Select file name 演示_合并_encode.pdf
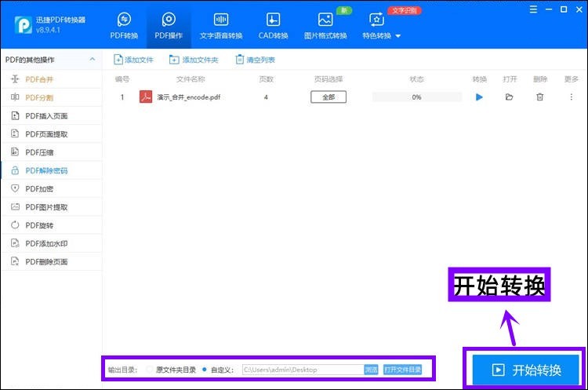The height and width of the screenshot is (390, 588). 188,97
